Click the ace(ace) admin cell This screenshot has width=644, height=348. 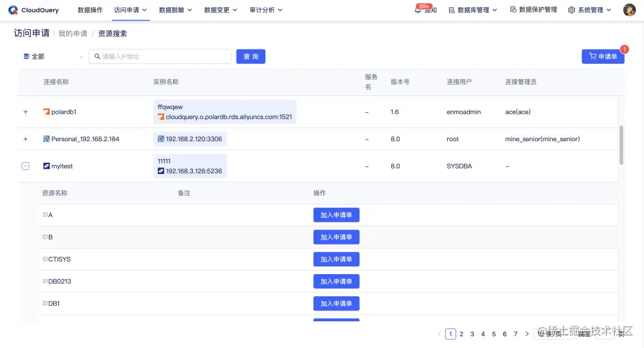518,111
